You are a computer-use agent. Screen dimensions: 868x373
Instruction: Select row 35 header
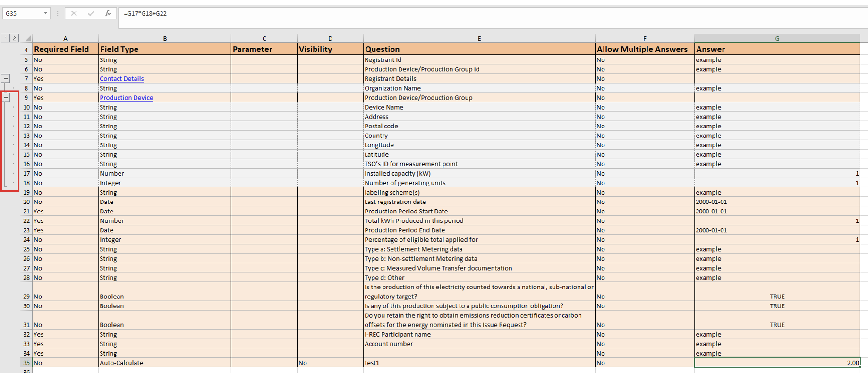[x=26, y=363]
